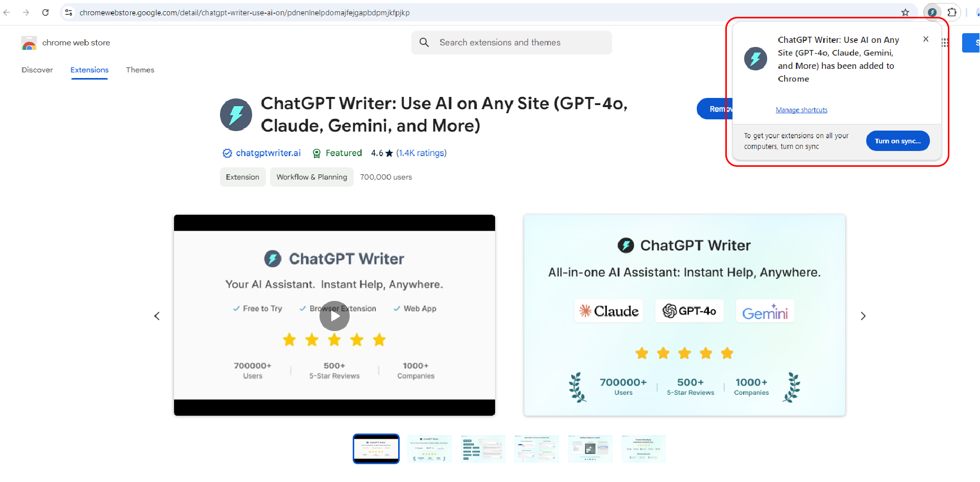Open the Extensions tab
980x482 pixels.
pos(89,70)
